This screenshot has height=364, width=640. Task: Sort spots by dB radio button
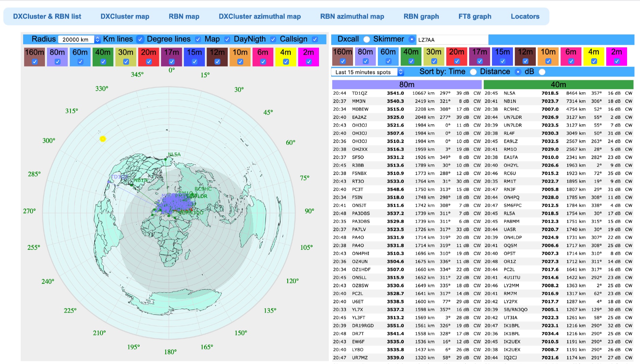tap(542, 72)
